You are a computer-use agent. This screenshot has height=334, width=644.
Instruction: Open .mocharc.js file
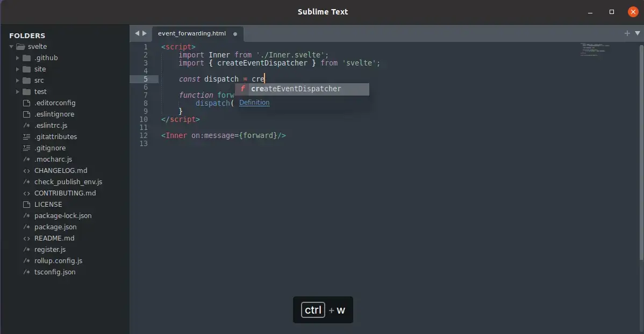pos(53,159)
